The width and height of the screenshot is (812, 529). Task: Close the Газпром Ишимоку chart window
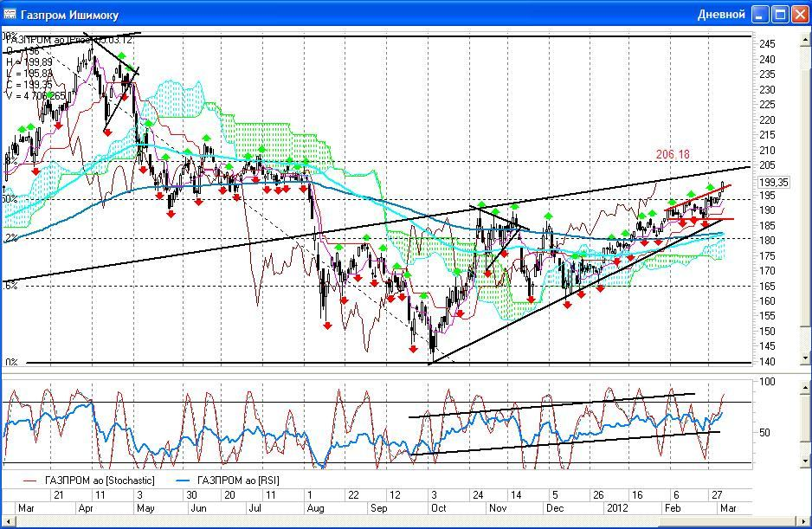coord(800,15)
